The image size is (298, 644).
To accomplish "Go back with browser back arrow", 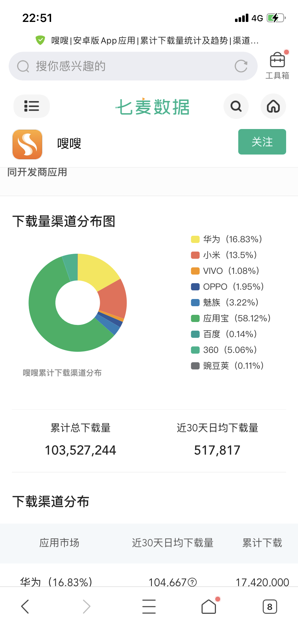I will [25, 607].
